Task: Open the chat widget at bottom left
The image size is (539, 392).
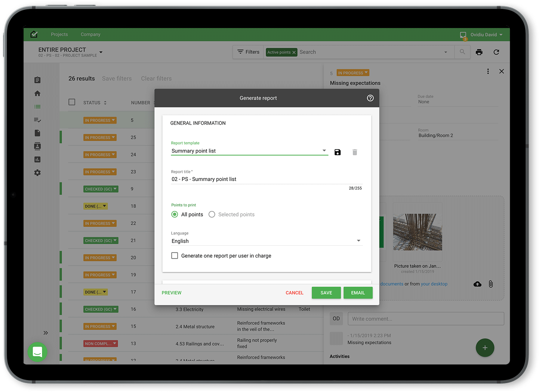Action: point(37,352)
